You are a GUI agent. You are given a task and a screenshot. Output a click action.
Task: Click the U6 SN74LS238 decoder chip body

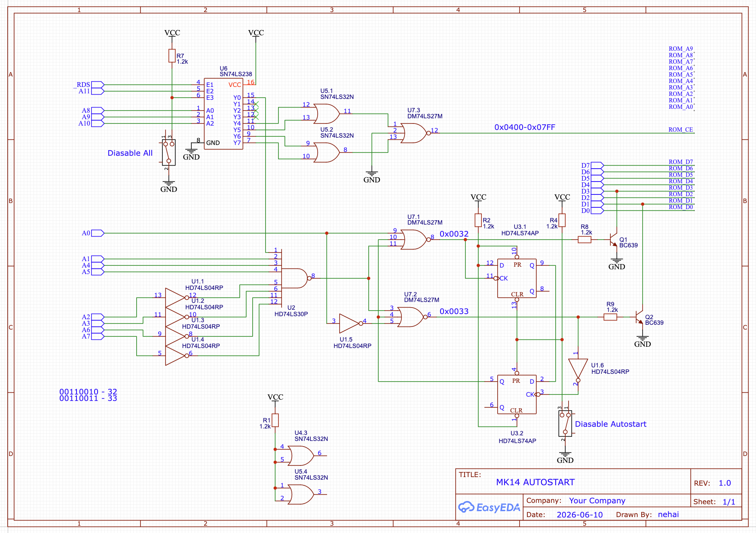[x=223, y=114]
